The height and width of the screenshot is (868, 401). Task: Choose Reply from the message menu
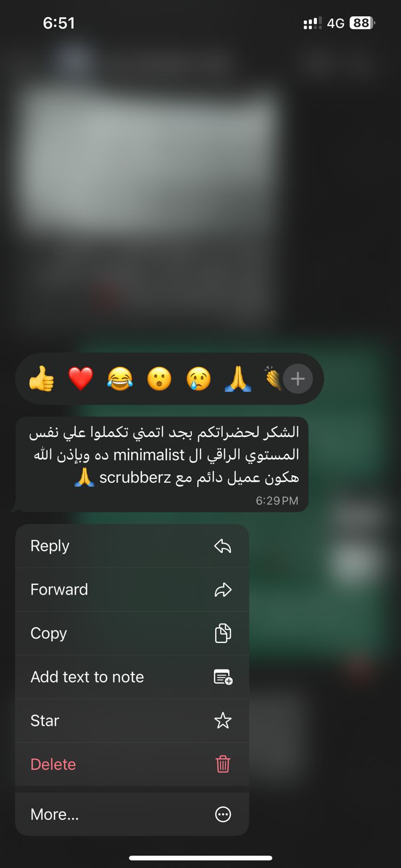132,546
